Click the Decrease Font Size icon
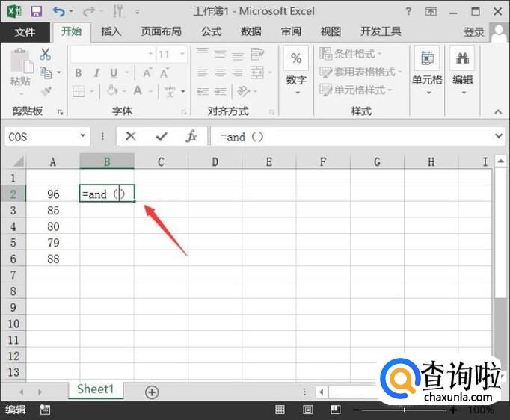Viewport: 510px width, 420px height. click(165, 72)
